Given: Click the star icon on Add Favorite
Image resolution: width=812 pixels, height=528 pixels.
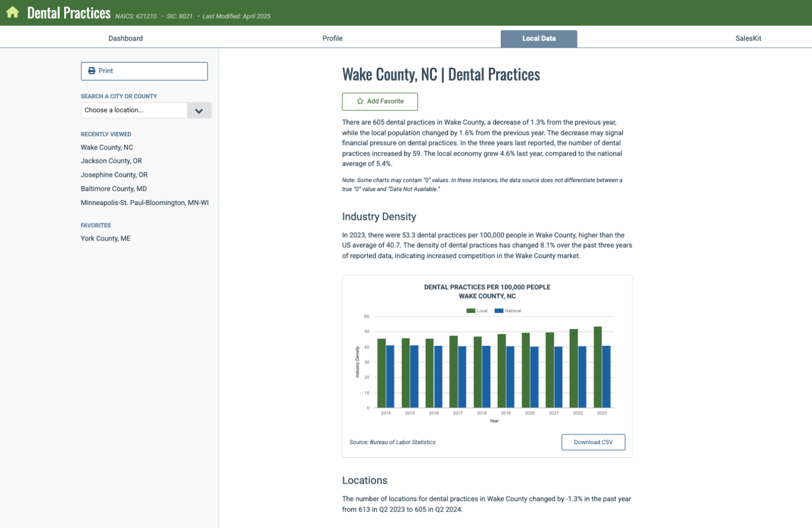Looking at the screenshot, I should tap(360, 101).
